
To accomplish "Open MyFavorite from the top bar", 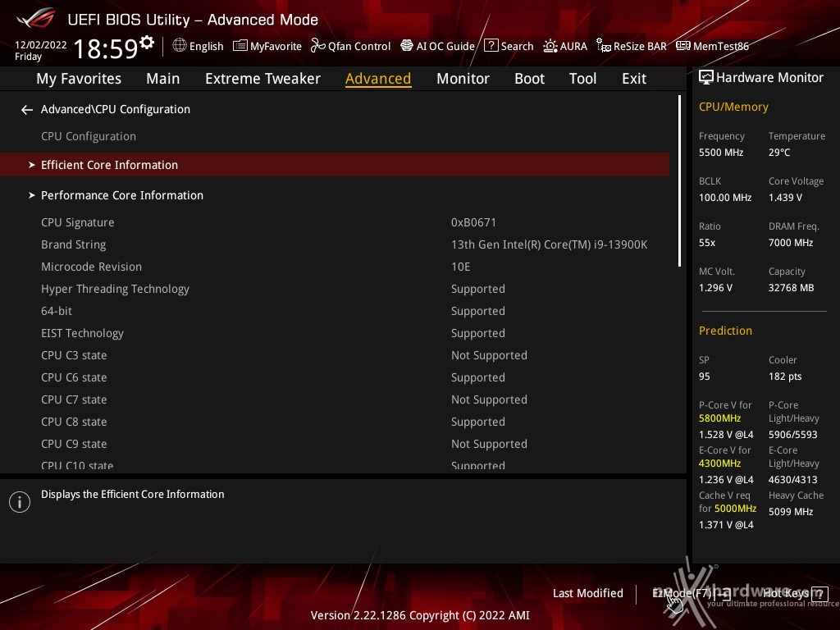I will pyautogui.click(x=267, y=46).
